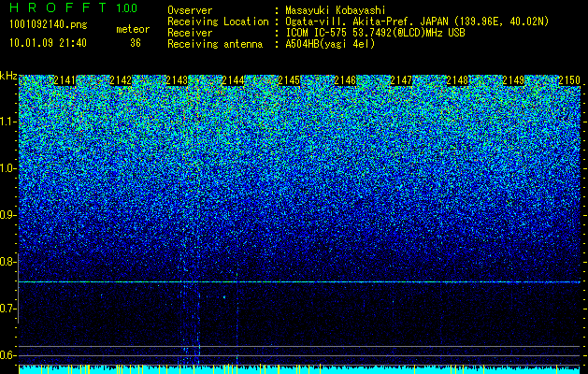Screen dimensions: 588x374
Task: Click the 2148 time marker
Action: 457,80
